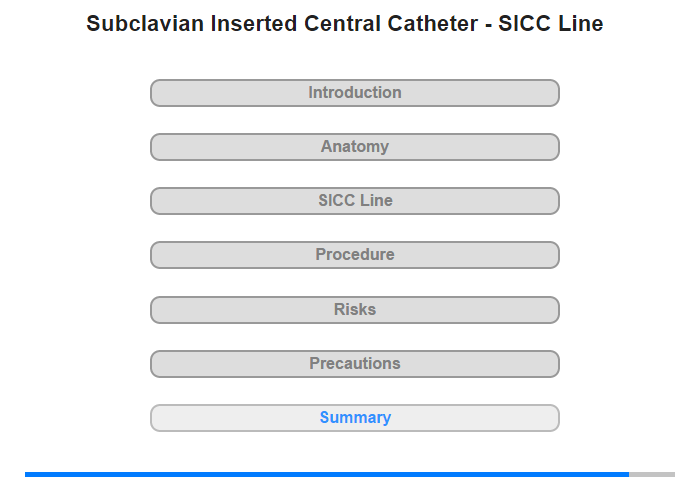The width and height of the screenshot is (700, 480).
Task: Click the word "Subclavian" in the title
Action: pyautogui.click(x=145, y=23)
